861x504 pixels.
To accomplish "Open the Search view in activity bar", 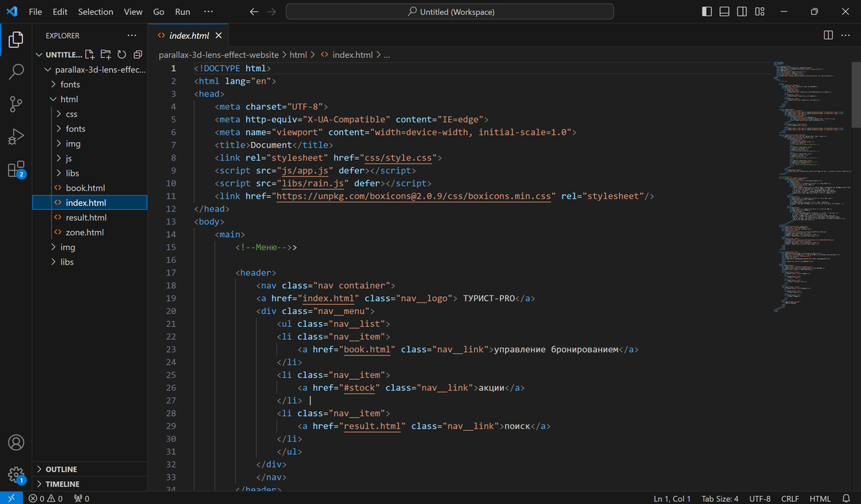I will point(16,72).
